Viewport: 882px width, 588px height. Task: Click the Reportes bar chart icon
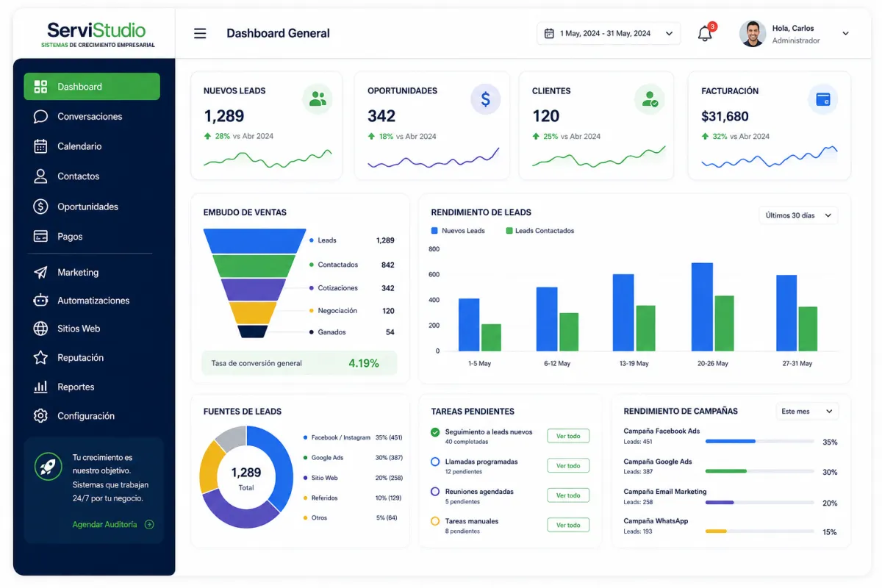(x=41, y=387)
